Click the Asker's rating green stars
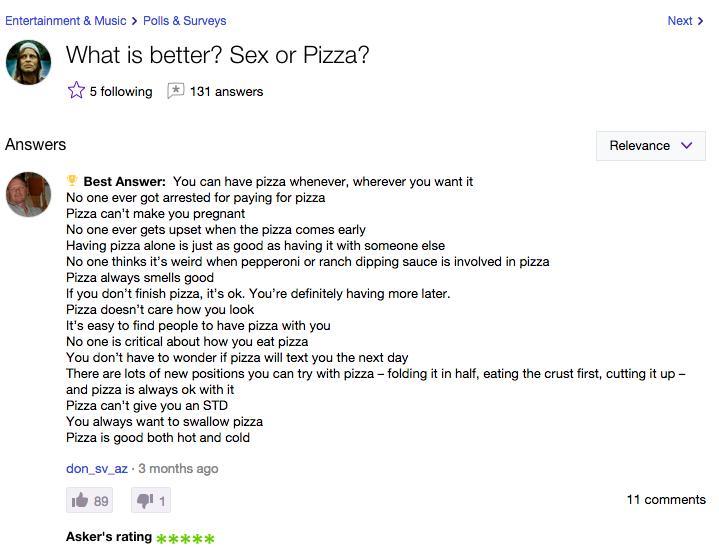Viewport: 719px width, 552px height. pyautogui.click(x=185, y=538)
